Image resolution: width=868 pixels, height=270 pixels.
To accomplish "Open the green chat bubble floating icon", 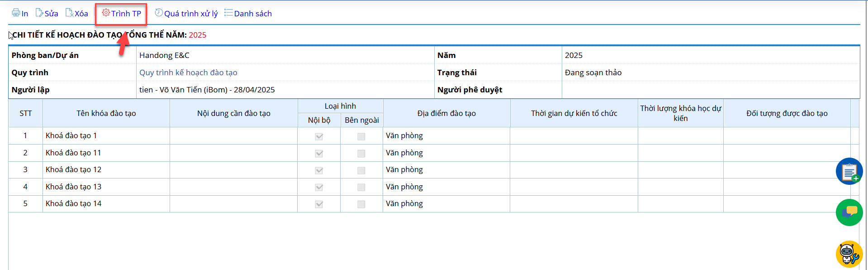I will (849, 212).
